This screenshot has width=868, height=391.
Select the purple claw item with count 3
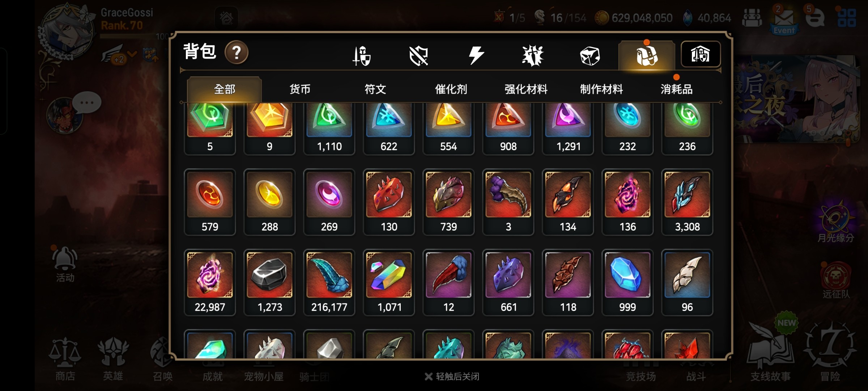tap(508, 202)
